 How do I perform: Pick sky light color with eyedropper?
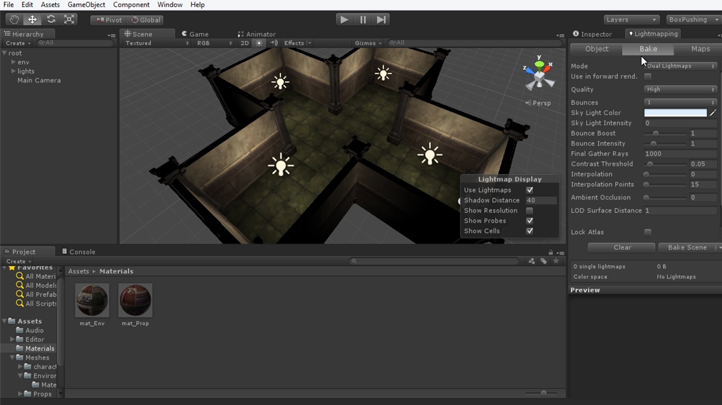click(x=713, y=113)
